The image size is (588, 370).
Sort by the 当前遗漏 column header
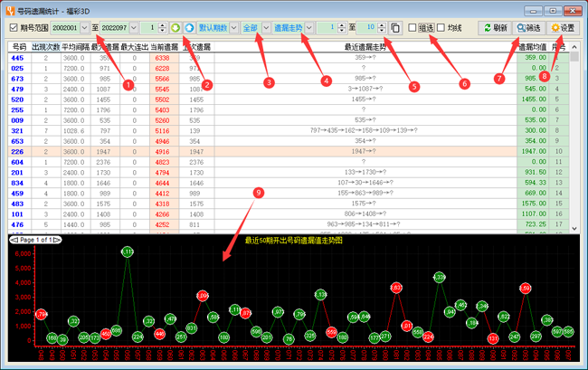[x=165, y=47]
